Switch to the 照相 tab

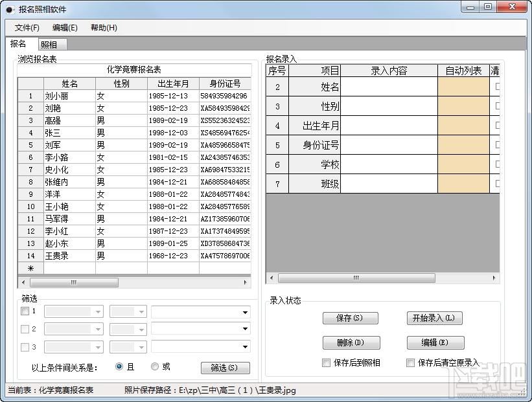point(49,45)
